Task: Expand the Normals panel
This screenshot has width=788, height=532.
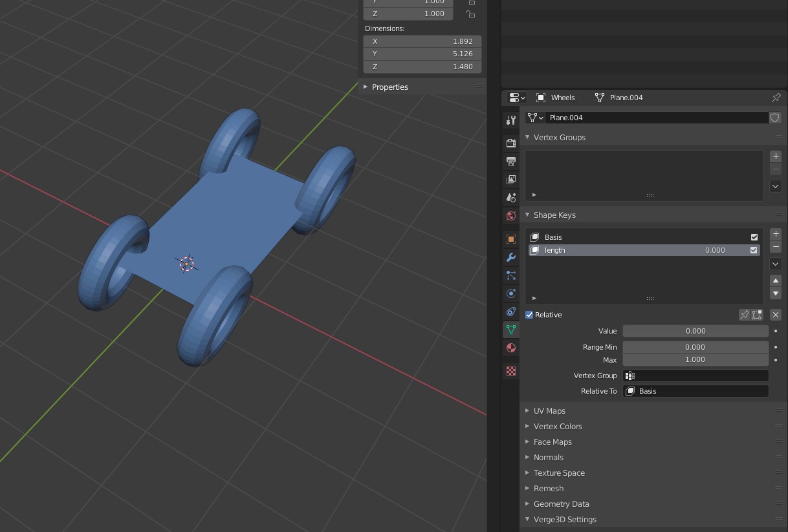Action: coord(527,457)
